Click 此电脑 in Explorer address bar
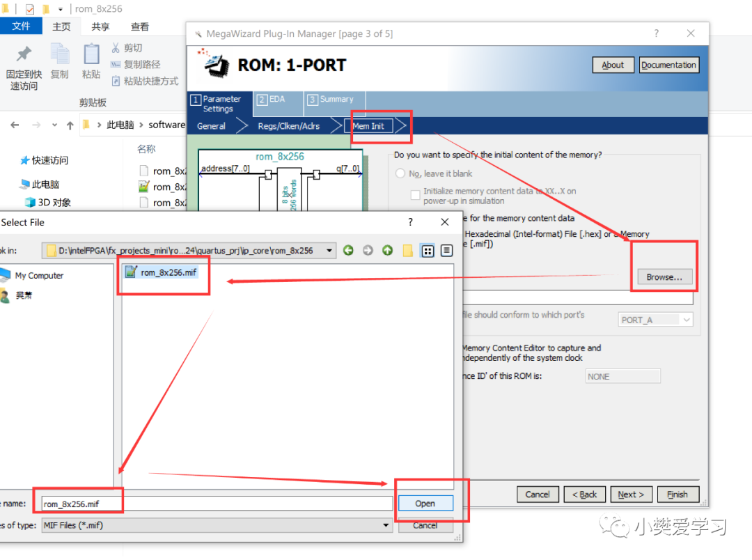The image size is (752, 560). (x=120, y=125)
